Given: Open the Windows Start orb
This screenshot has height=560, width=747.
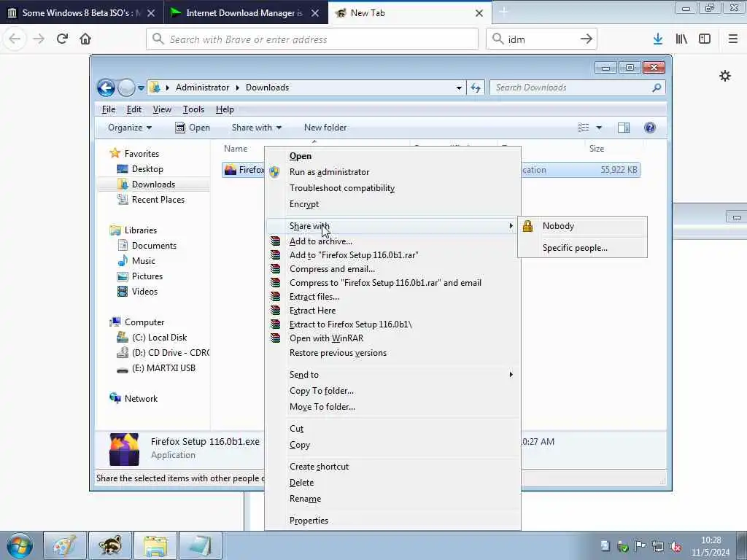Looking at the screenshot, I should pos(20,545).
